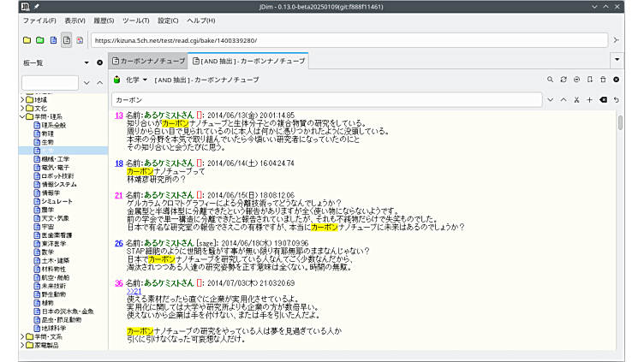The height and width of the screenshot is (362, 644).
Task: Clear search text with the backspace icon
Action: click(x=603, y=100)
